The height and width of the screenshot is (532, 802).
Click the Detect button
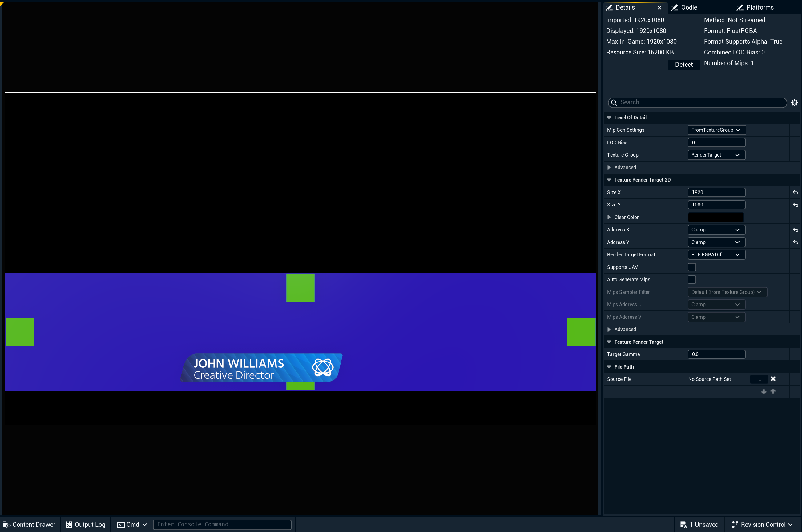(x=683, y=65)
